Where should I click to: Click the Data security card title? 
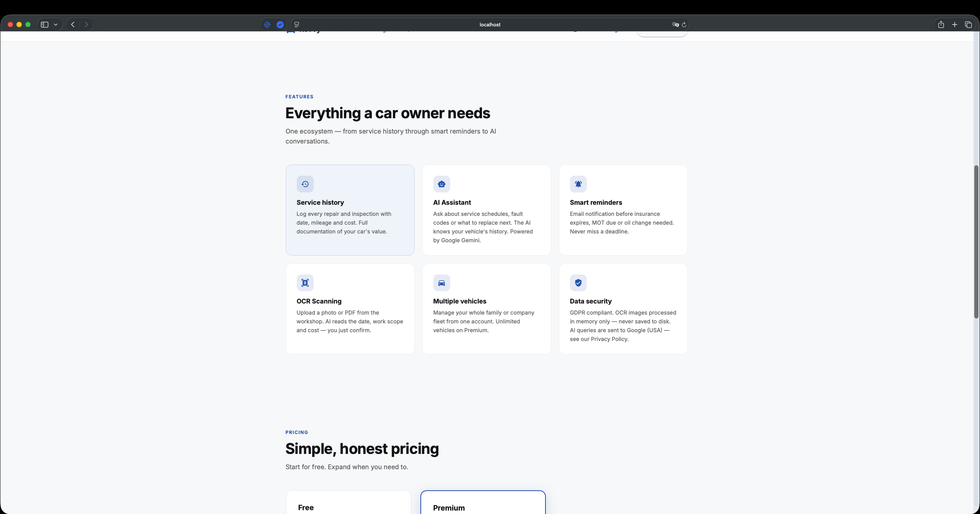(591, 301)
